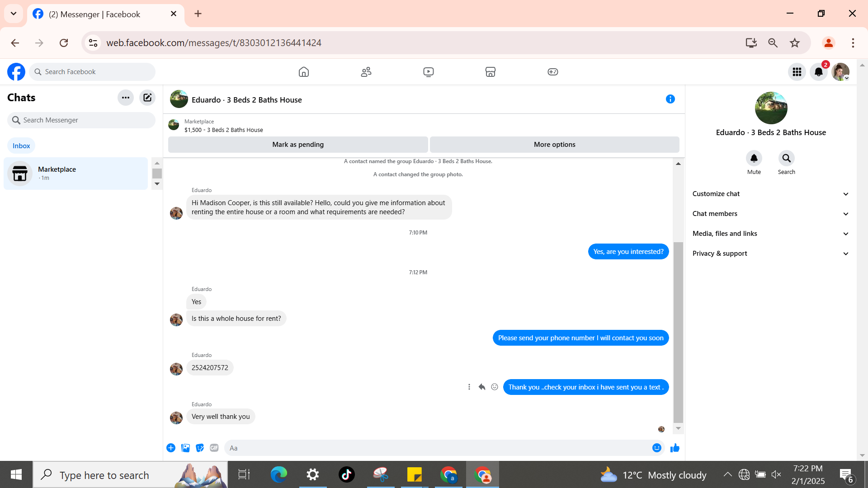Click the Search Messenger field

(81, 120)
